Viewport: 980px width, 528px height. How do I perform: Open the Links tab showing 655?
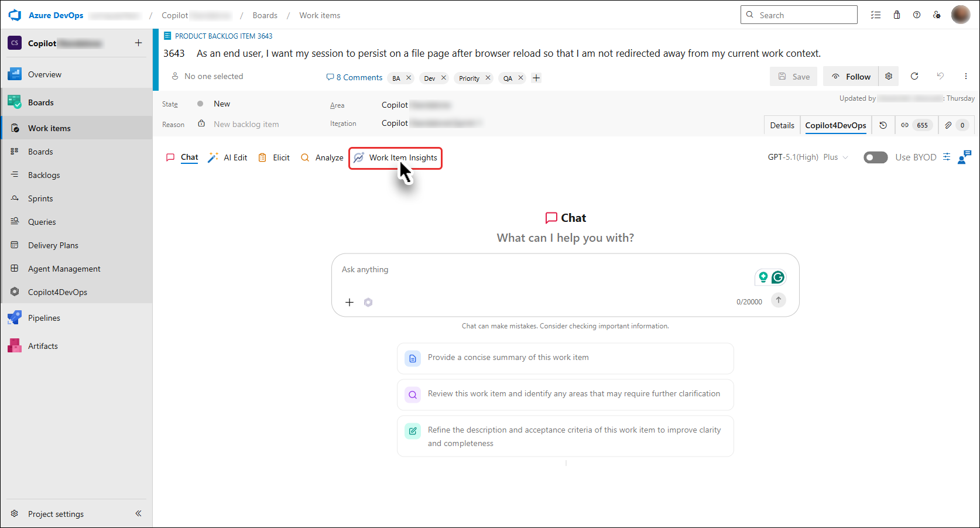tap(917, 125)
